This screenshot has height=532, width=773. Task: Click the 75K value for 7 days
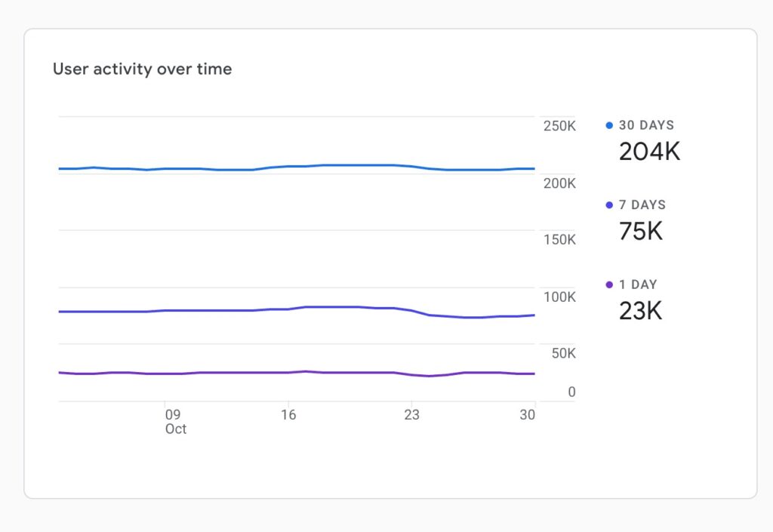(640, 231)
